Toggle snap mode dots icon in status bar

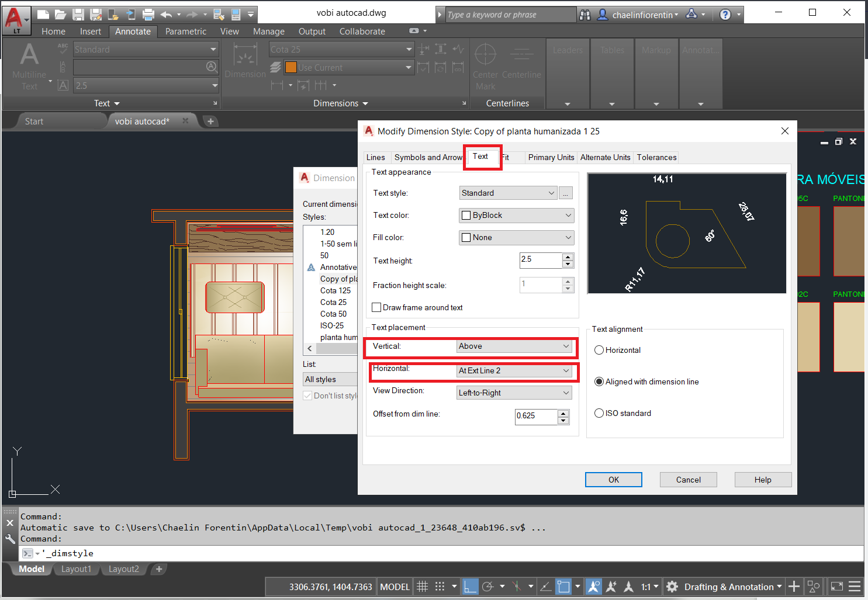[x=440, y=587]
